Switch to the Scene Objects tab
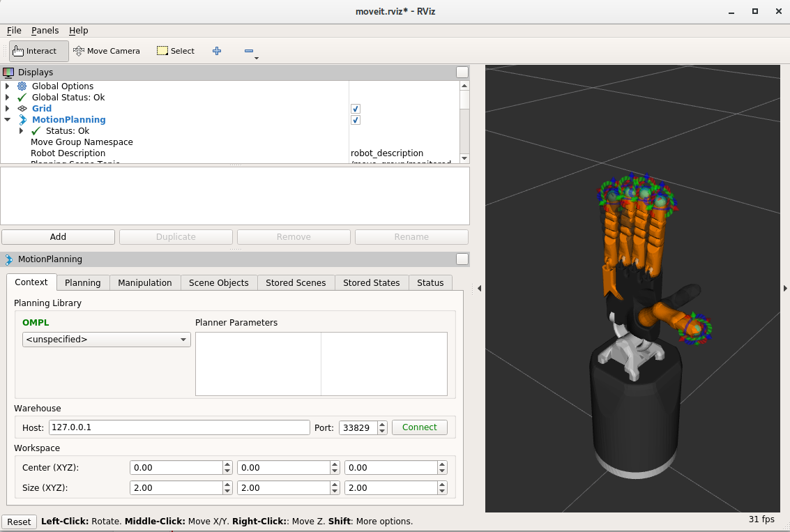The height and width of the screenshot is (532, 790). pos(219,282)
